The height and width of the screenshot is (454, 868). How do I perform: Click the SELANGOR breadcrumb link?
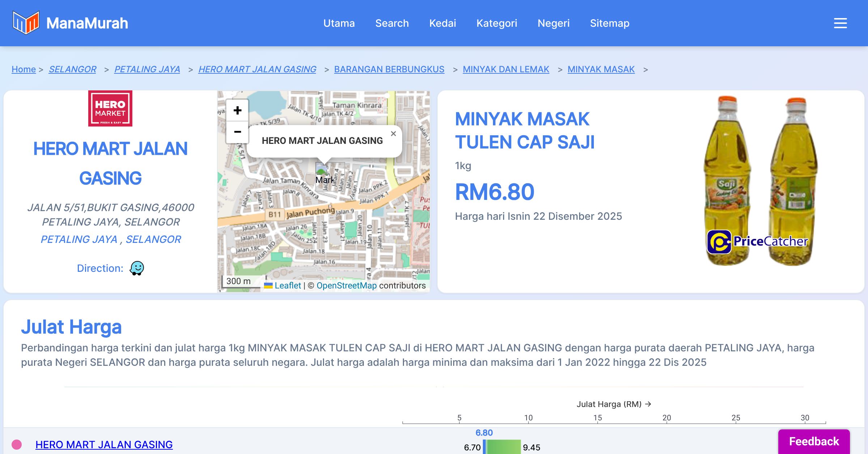click(x=72, y=69)
